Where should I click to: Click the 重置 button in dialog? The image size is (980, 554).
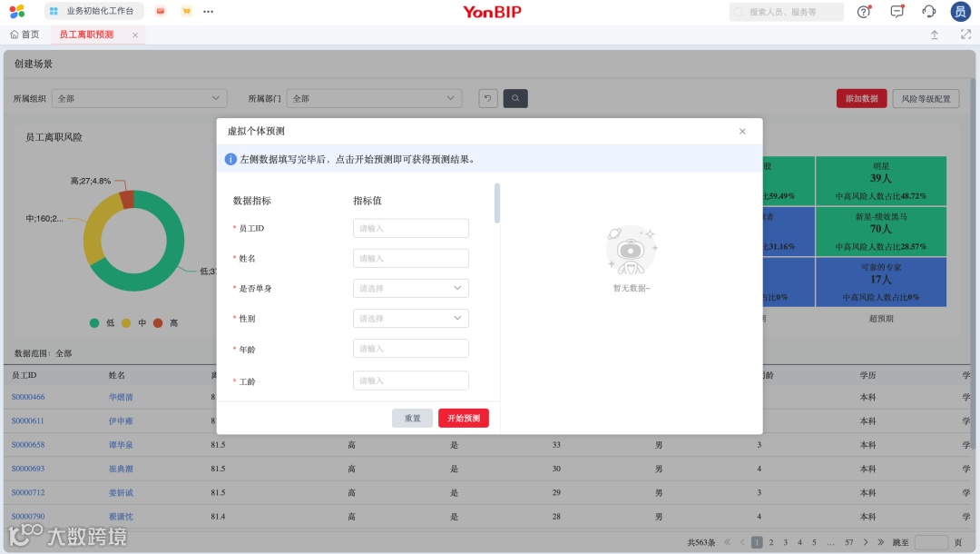click(413, 419)
